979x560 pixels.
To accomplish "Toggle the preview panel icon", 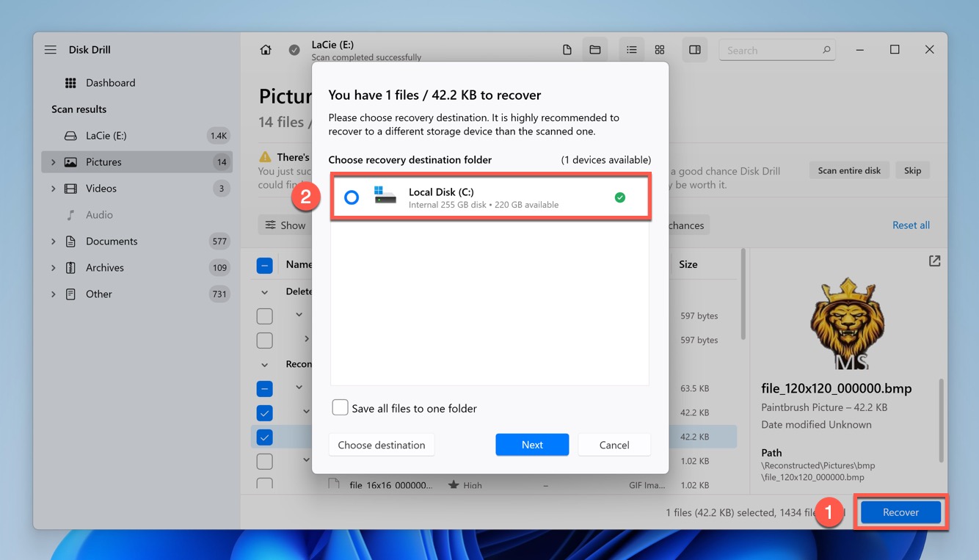I will [x=694, y=50].
